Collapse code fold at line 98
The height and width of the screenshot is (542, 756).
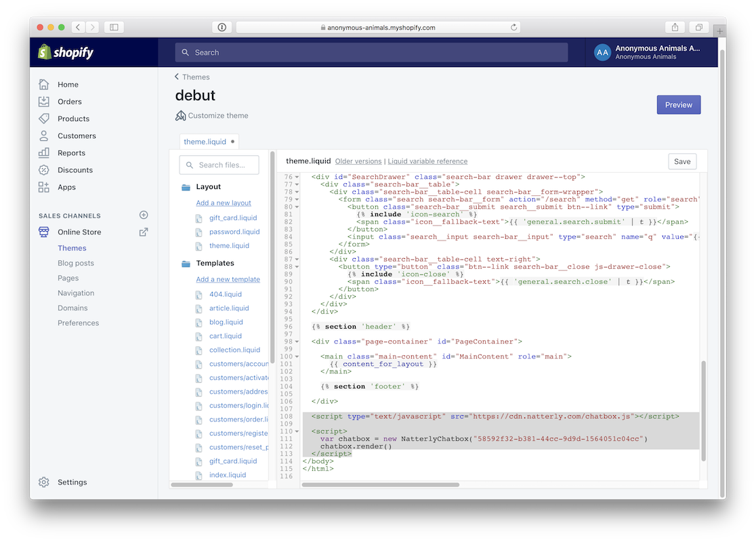coord(297,341)
